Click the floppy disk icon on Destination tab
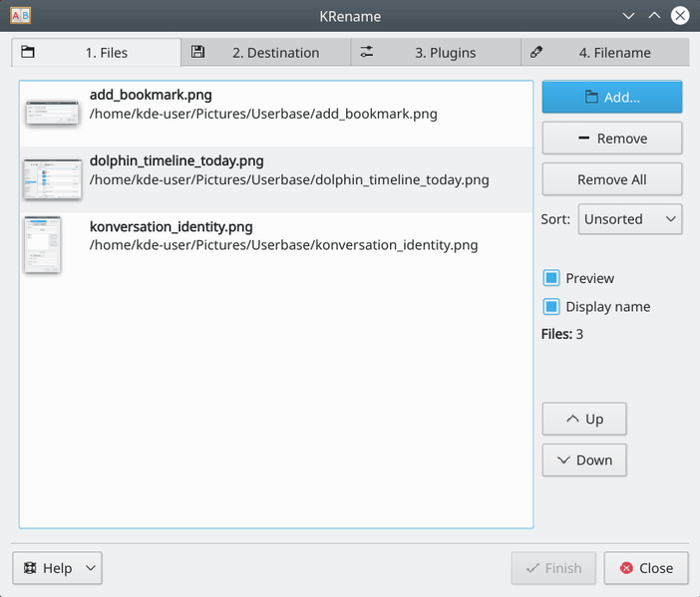The width and height of the screenshot is (700, 597). coord(198,52)
